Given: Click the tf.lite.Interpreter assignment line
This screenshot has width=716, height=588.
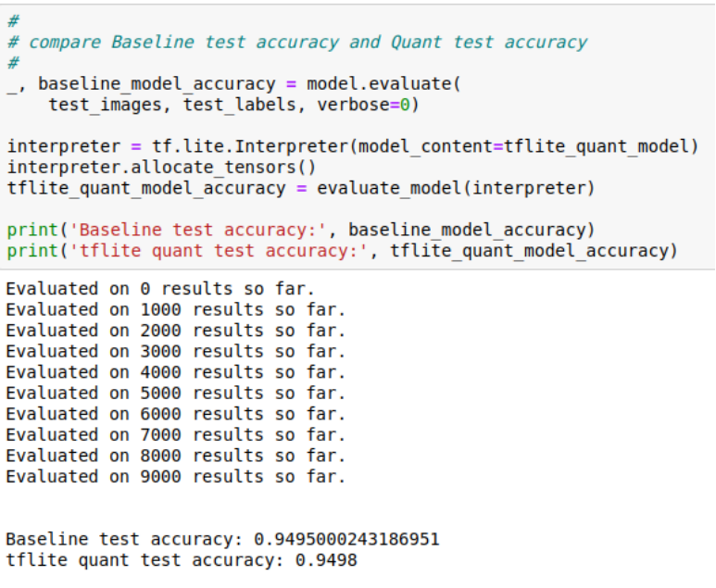Looking at the screenshot, I should (x=351, y=146).
